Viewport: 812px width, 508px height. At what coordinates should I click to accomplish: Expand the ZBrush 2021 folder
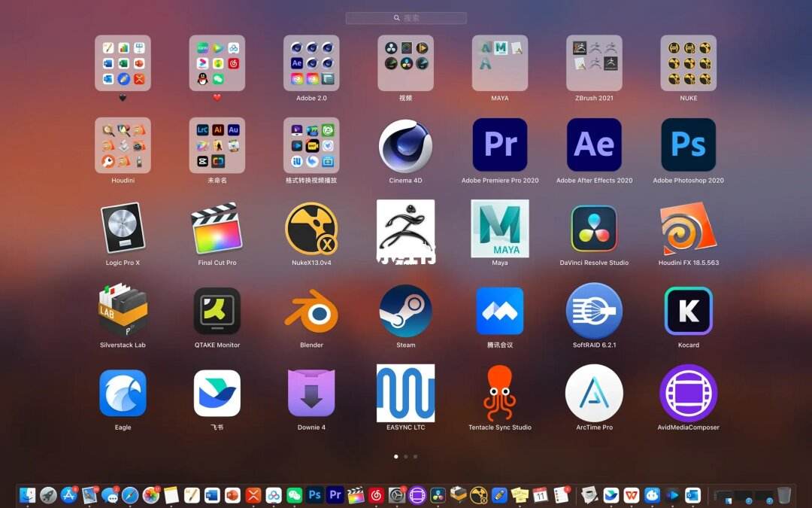pos(594,62)
